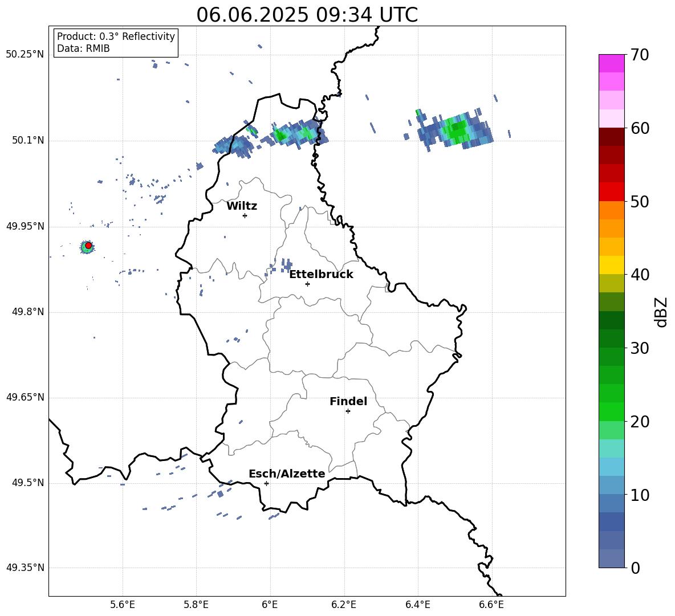
Task: Click the 49.95°N latitude label
Action: 25,226
